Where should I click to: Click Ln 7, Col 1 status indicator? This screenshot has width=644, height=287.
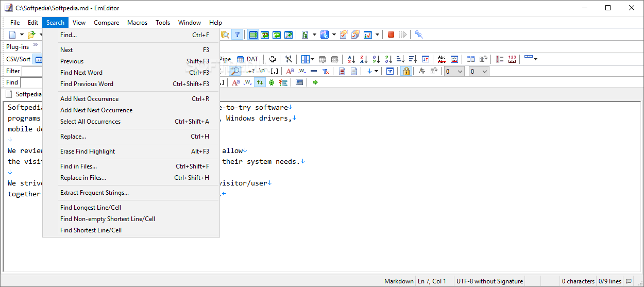432,281
